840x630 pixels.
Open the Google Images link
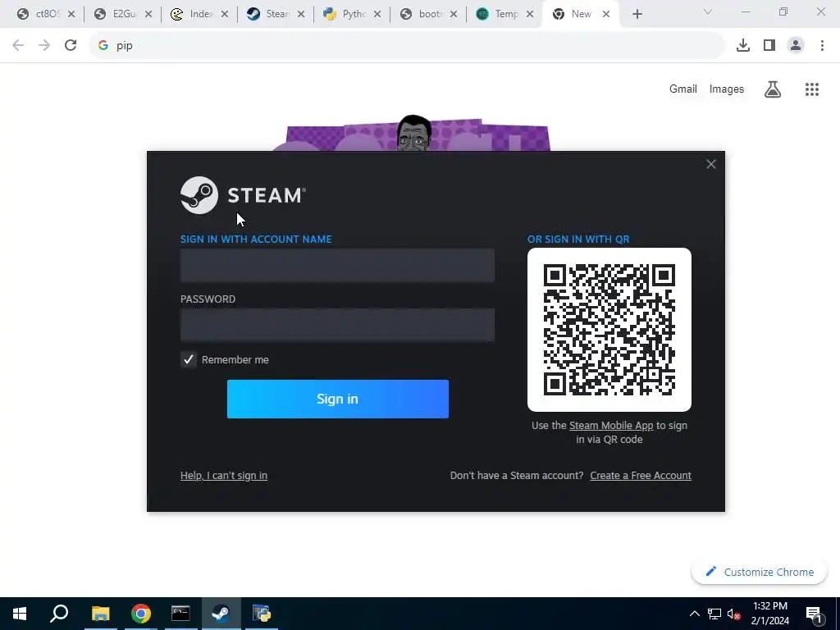click(x=727, y=89)
